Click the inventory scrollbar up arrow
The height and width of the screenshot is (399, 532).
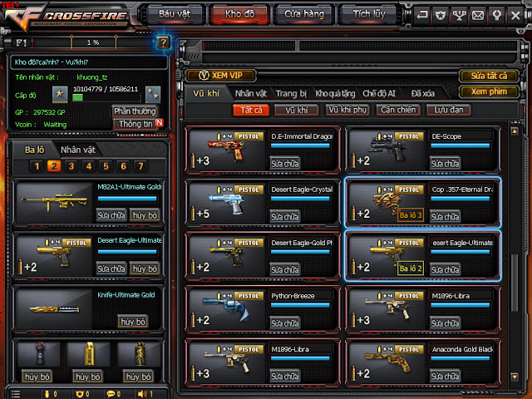point(515,131)
